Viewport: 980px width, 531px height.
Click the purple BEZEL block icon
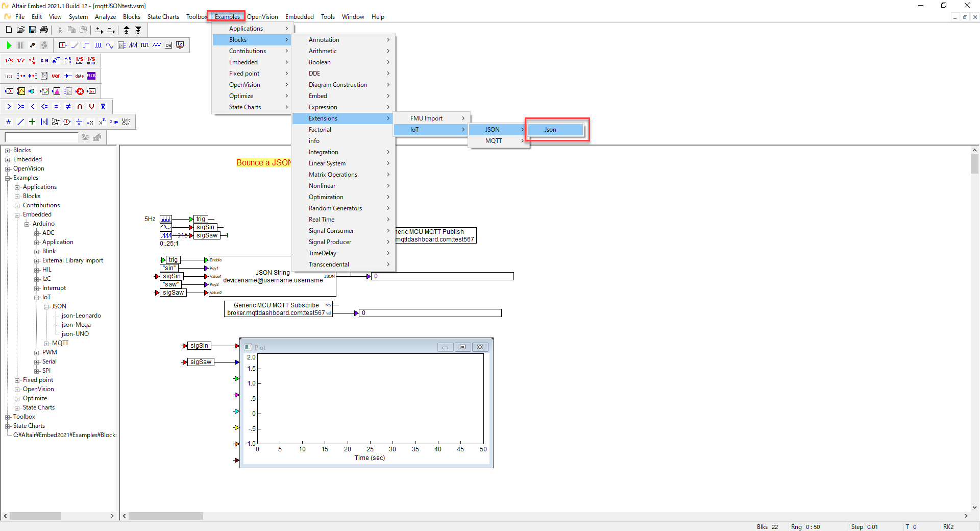pos(91,76)
